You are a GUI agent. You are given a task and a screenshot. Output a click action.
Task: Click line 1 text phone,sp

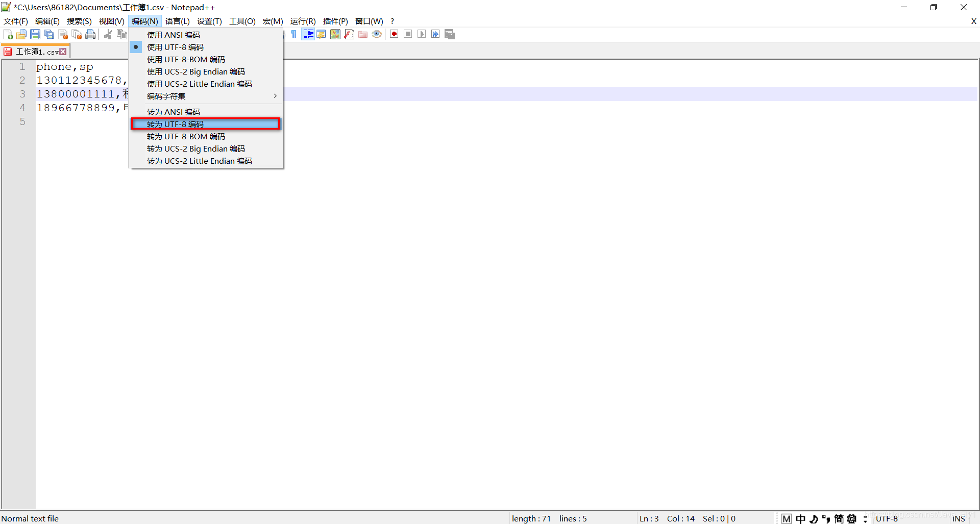[x=65, y=67]
